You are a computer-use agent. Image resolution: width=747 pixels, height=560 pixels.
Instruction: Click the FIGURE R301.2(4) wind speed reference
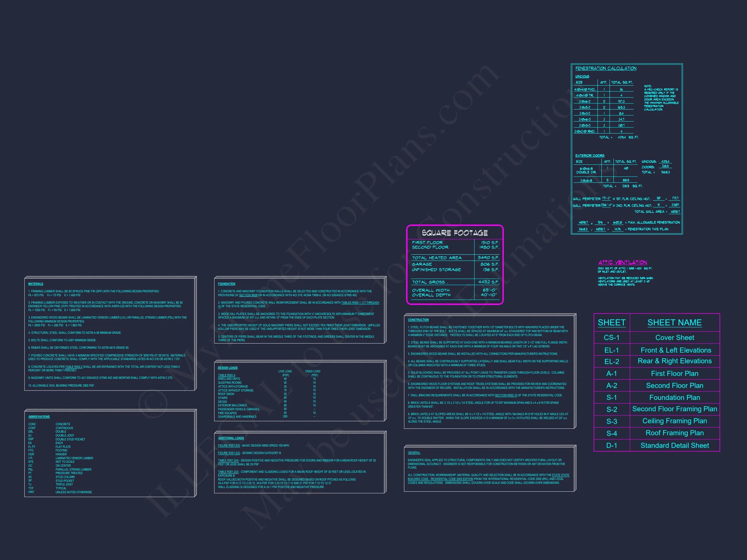[229, 446]
